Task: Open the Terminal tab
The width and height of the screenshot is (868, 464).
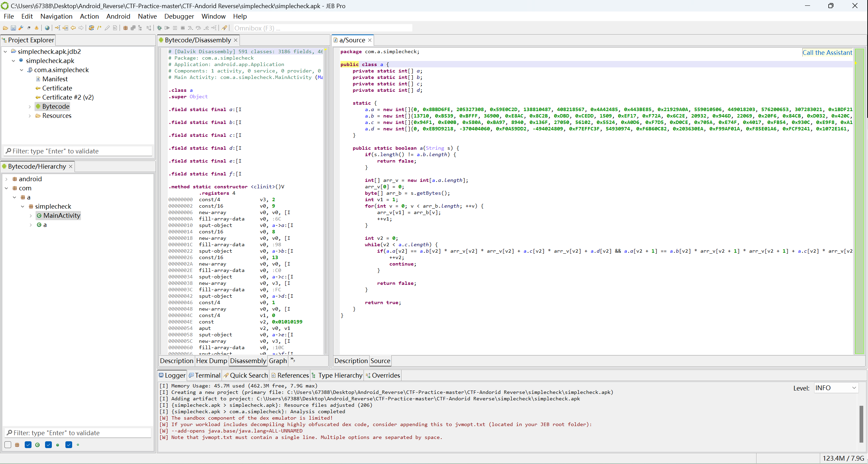Action: coord(205,375)
